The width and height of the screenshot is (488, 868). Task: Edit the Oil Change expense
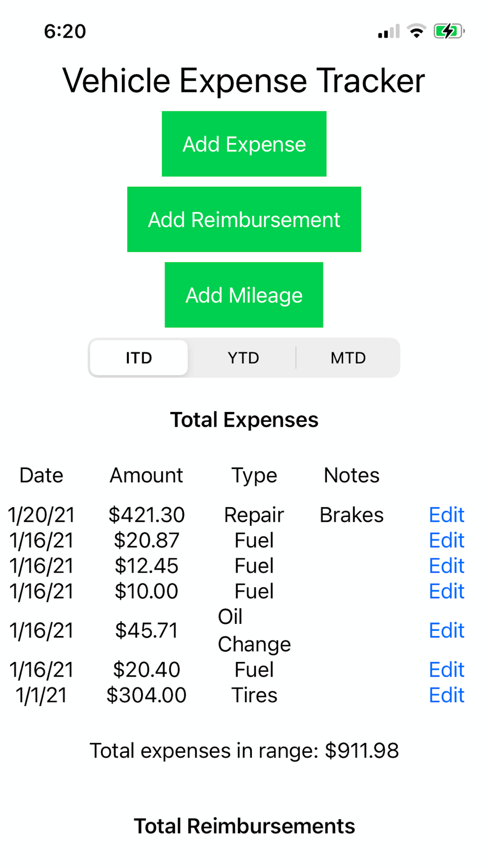pos(446,630)
